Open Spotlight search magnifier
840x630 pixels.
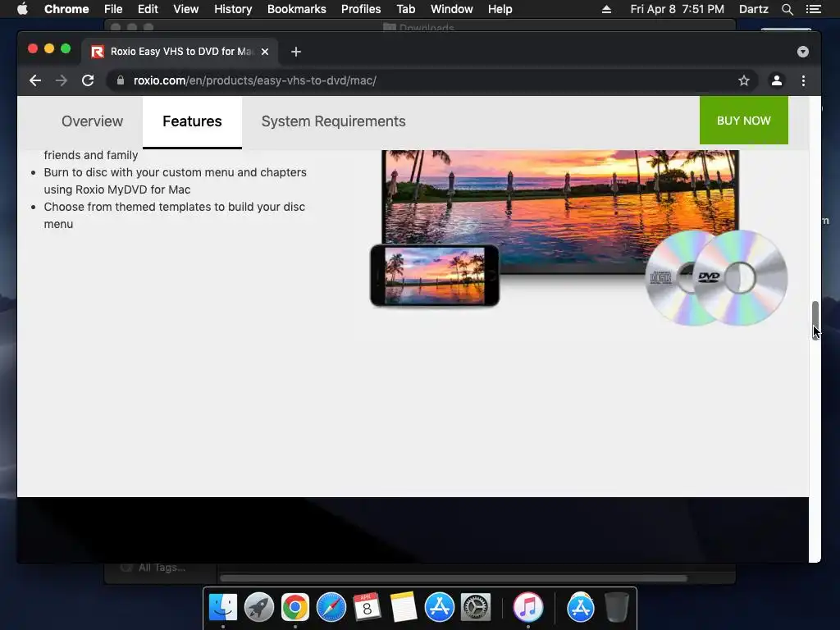787,9
